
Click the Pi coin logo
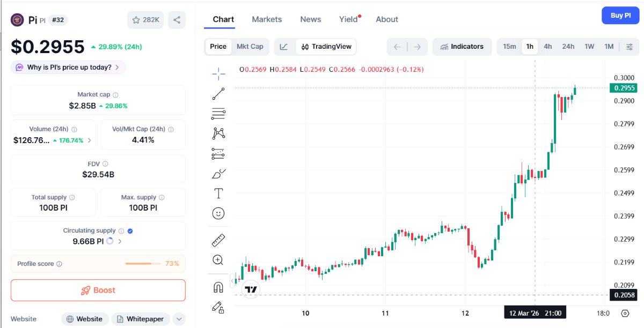(x=18, y=20)
